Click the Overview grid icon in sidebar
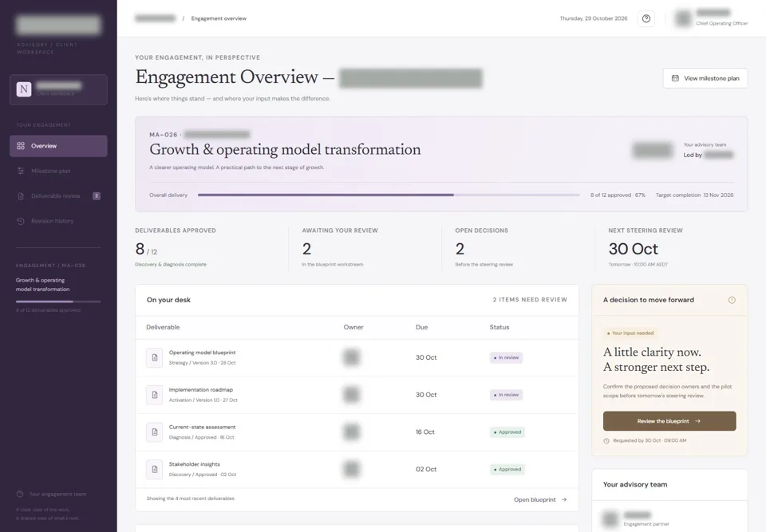This screenshot has height=532, width=766. [21, 146]
